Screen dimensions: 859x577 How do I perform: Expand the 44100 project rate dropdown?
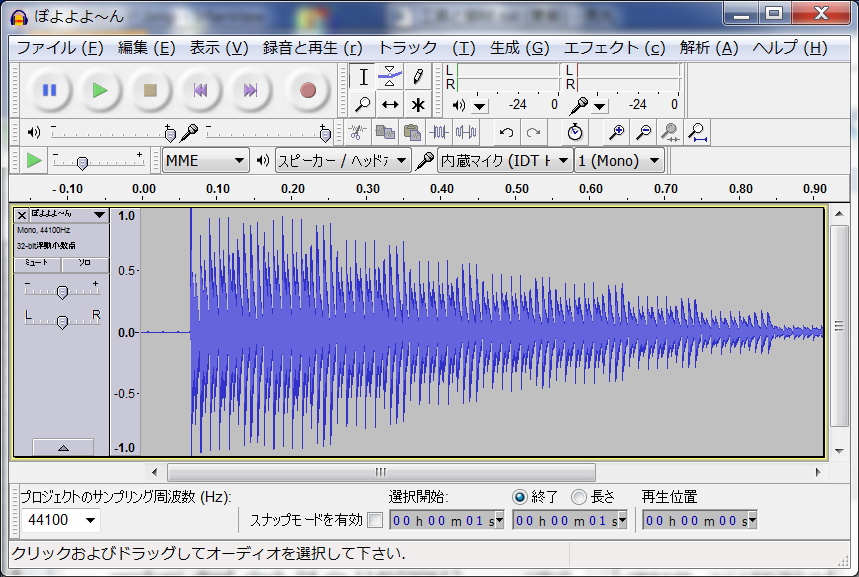coord(62,520)
